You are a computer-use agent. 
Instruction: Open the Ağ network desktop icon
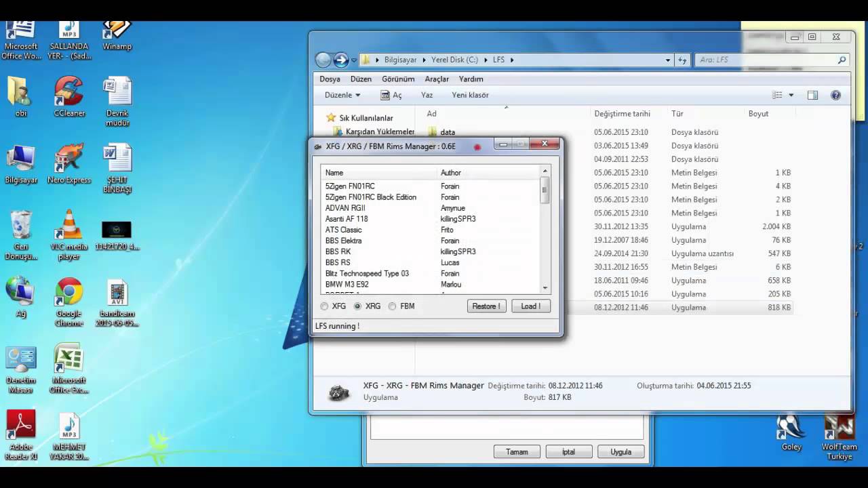[x=21, y=298]
